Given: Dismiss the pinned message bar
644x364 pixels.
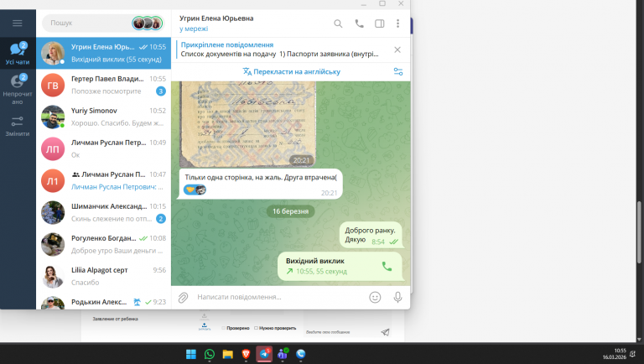Looking at the screenshot, I should pos(397,49).
